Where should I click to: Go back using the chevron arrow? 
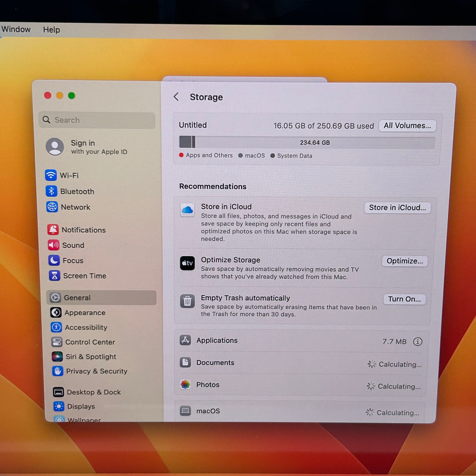point(176,97)
